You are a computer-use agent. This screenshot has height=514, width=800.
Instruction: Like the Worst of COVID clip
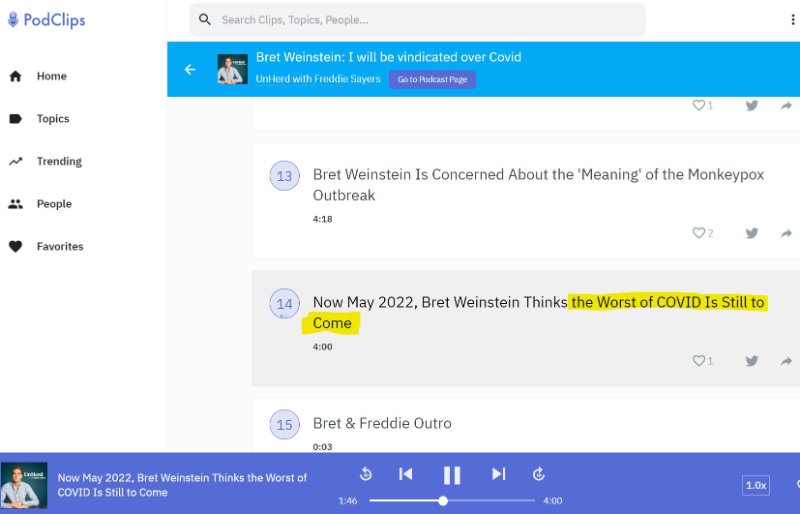[x=698, y=361]
